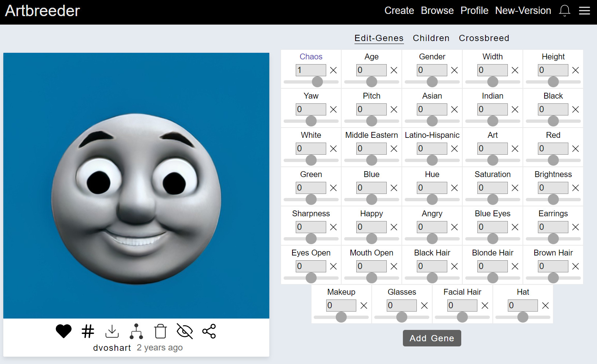The height and width of the screenshot is (364, 597).
Task: Click the Age slider handle
Action: coord(371,82)
